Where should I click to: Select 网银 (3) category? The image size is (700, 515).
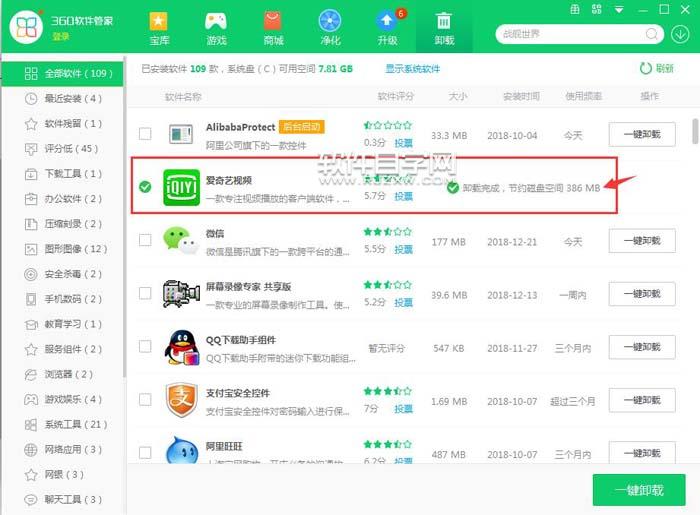pos(62,474)
